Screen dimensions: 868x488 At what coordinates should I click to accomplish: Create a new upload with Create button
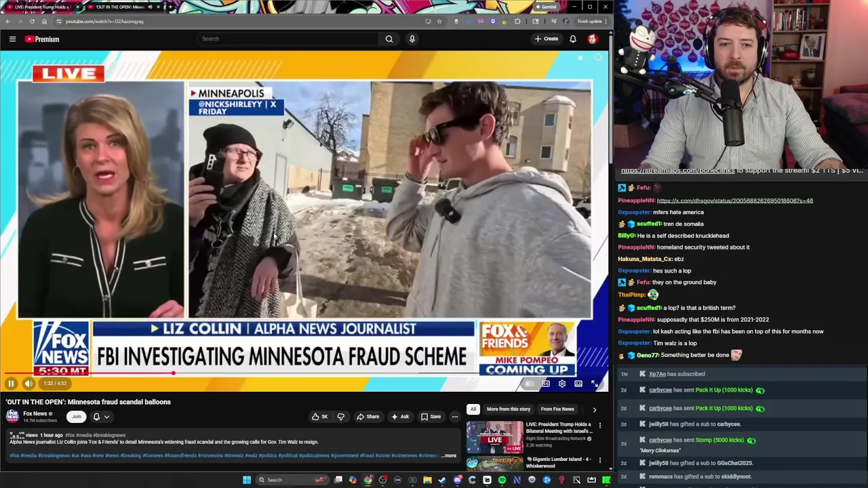546,39
